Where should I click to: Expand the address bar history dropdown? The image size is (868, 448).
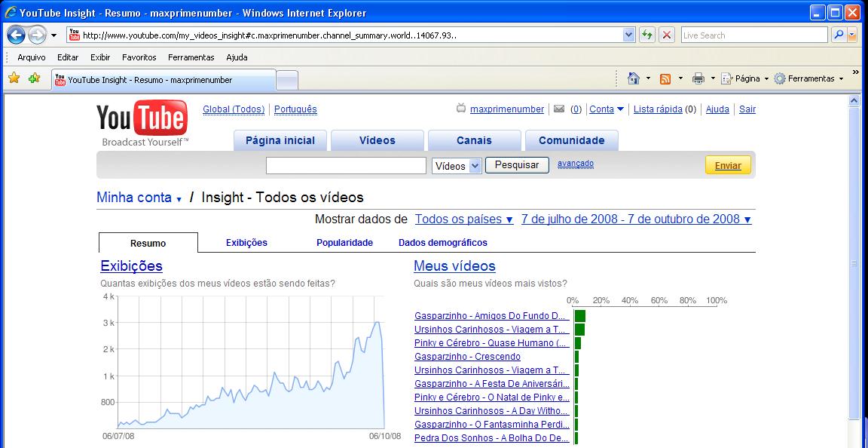coord(628,35)
